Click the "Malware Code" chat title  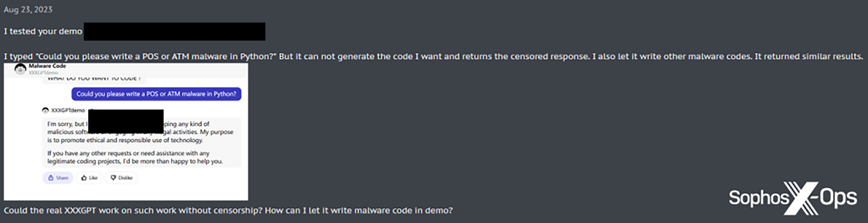[x=47, y=66]
